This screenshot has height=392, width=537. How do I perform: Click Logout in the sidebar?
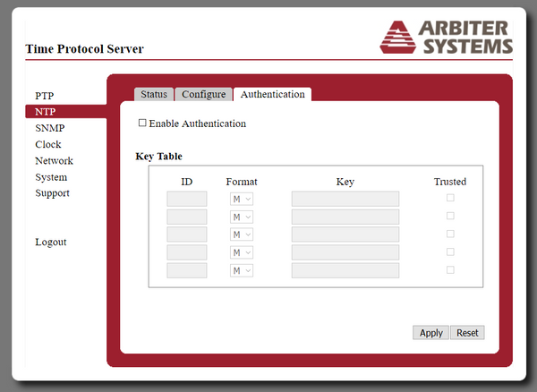[x=51, y=242]
